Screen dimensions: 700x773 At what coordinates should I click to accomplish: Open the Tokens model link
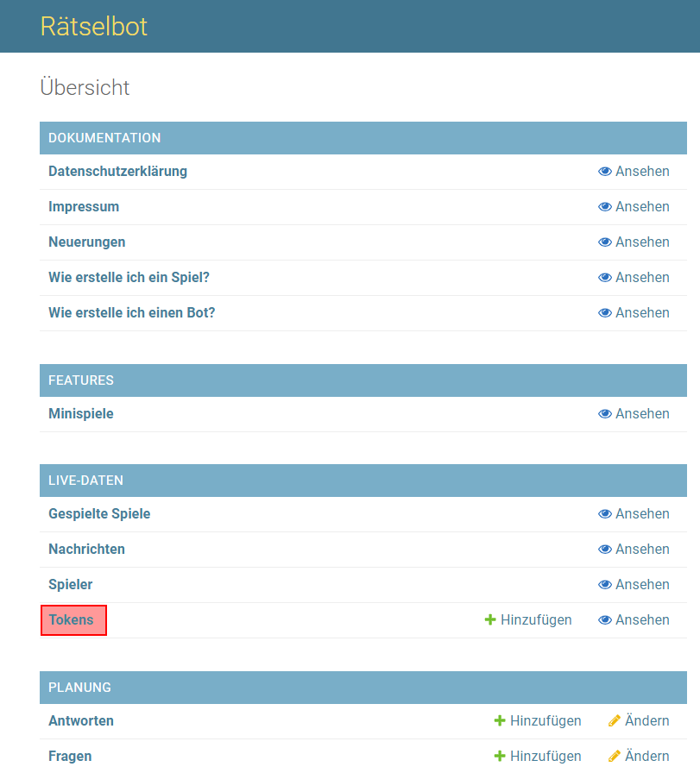[72, 620]
